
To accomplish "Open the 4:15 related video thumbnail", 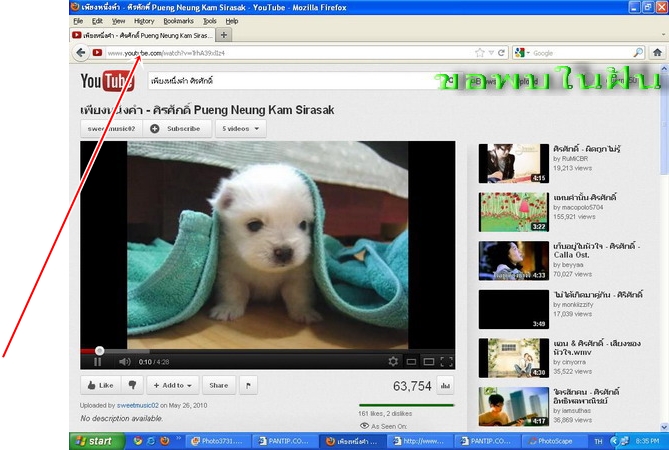I will [514, 163].
